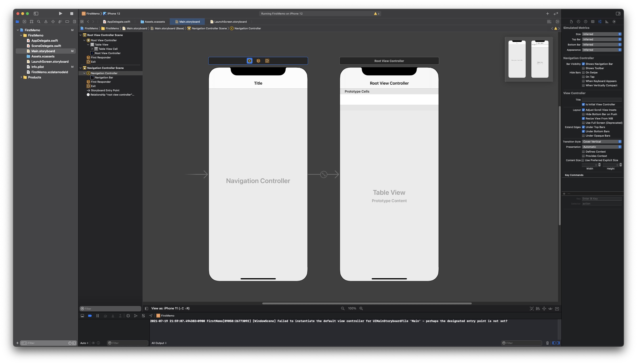Enable Hide Bottom Bar on Push
The width and height of the screenshot is (637, 364).
[583, 114]
